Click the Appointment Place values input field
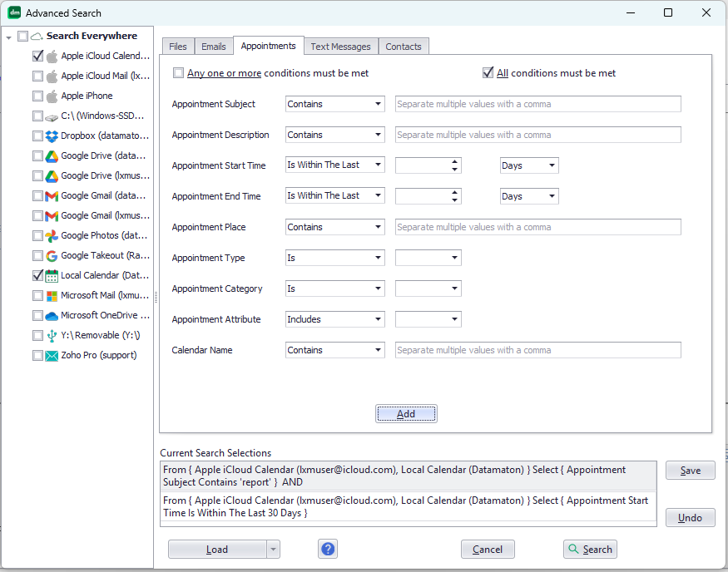728x572 pixels. (537, 227)
